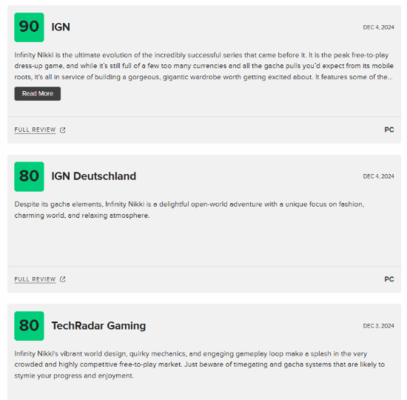Viewport: 407px width, 400px height.
Task: Click the Read More button in the IGN review
Action: pyautogui.click(x=37, y=94)
